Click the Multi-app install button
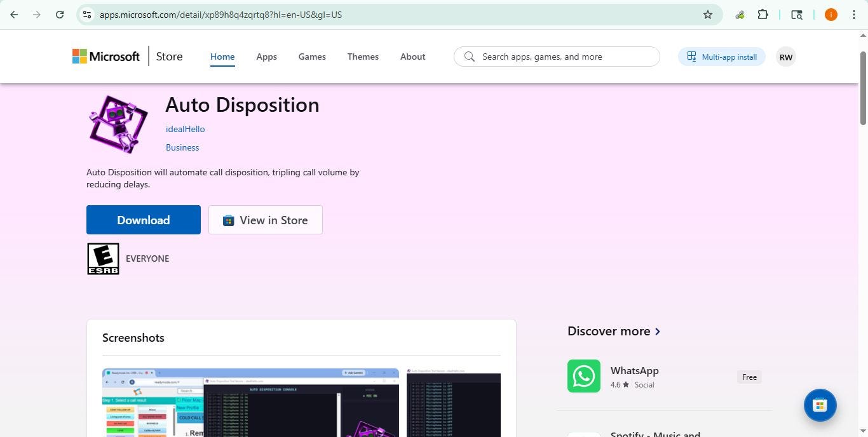 click(722, 57)
